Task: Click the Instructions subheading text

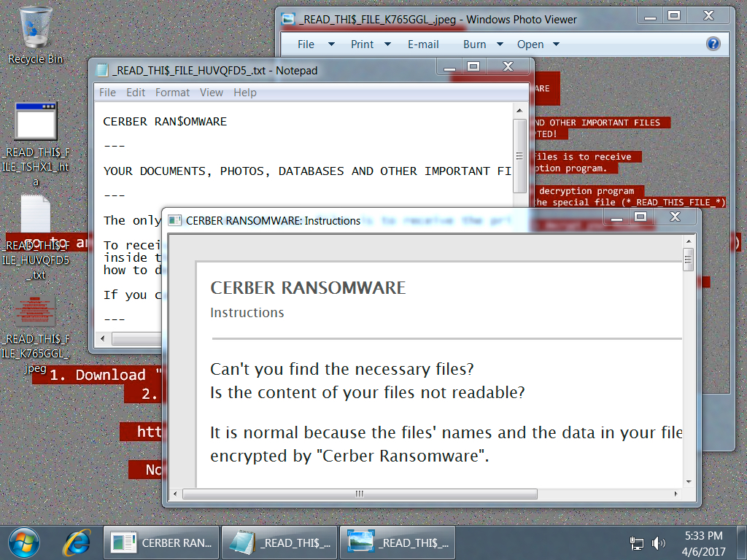Action: tap(247, 312)
